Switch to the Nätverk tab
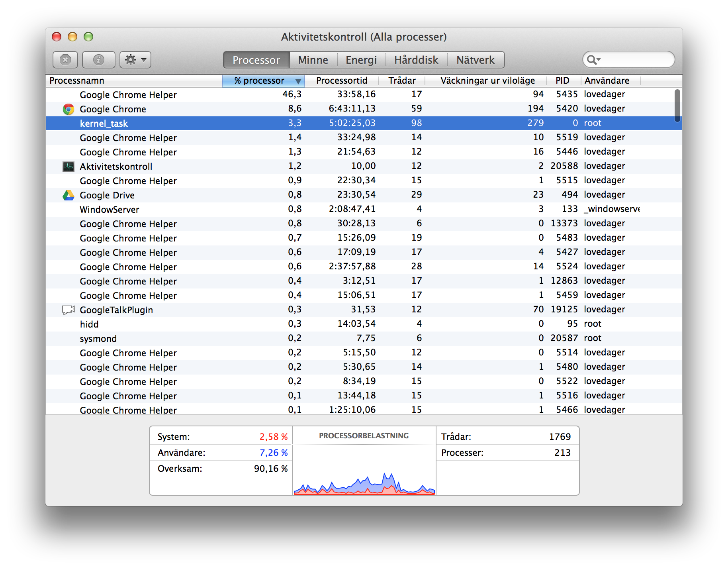This screenshot has width=728, height=569. pos(476,60)
